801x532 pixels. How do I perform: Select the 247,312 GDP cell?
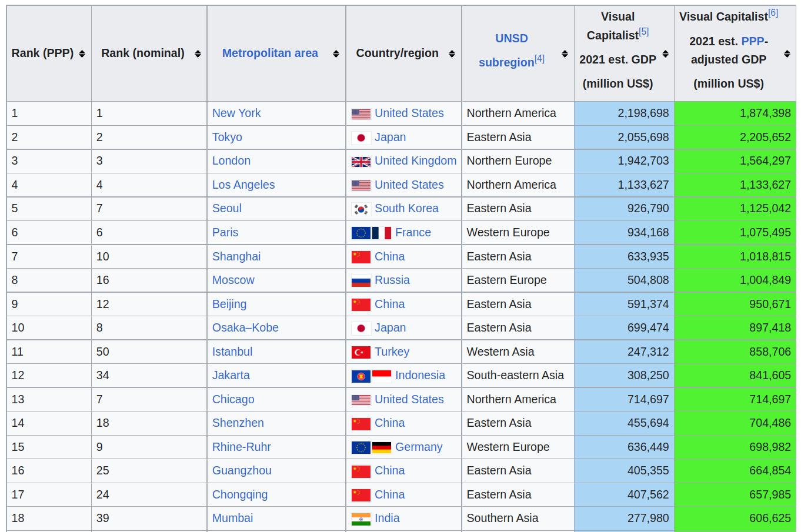click(x=624, y=352)
